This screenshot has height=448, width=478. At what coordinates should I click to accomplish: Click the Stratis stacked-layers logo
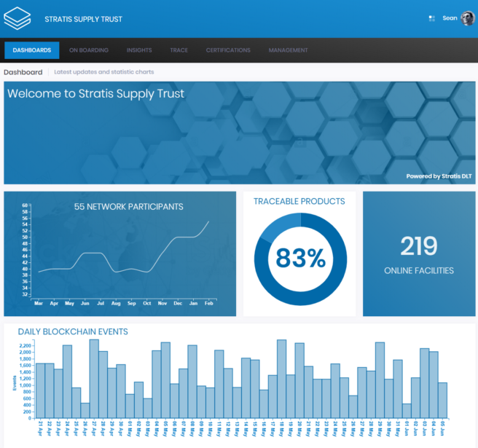tap(17, 18)
